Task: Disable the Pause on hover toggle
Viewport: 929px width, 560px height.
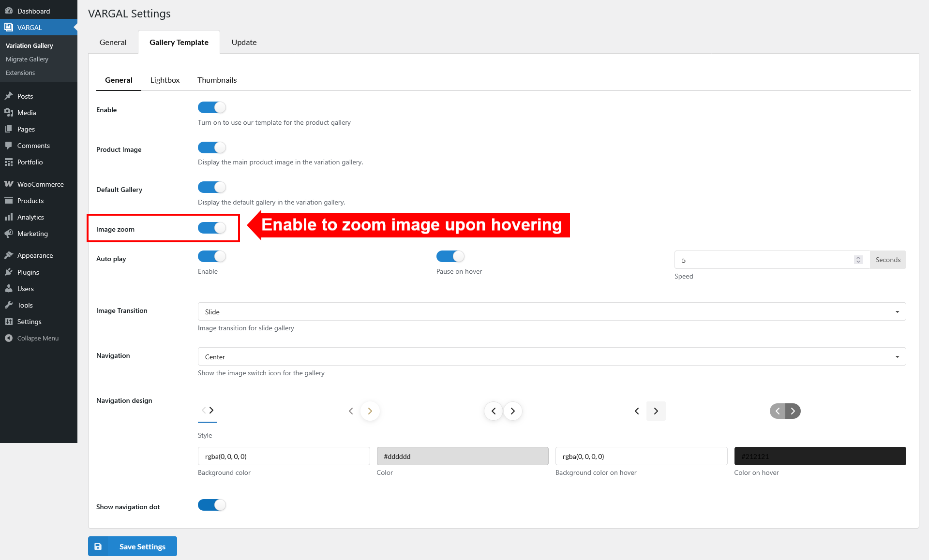Action: click(x=450, y=256)
